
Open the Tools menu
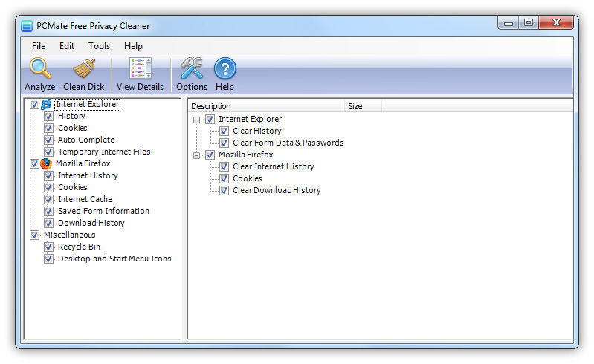99,46
